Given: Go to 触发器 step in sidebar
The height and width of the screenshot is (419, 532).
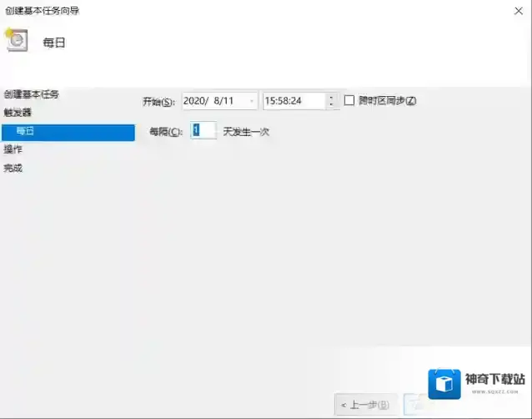Looking at the screenshot, I should tap(18, 112).
